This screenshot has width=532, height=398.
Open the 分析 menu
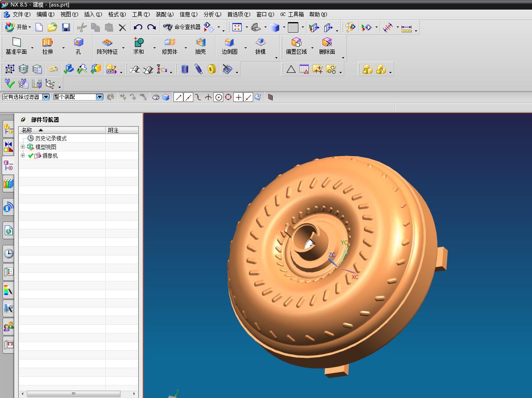click(x=212, y=14)
